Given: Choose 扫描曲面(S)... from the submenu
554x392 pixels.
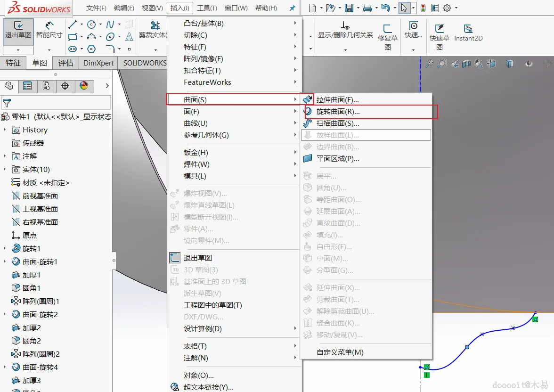Looking at the screenshot, I should 366,123.
